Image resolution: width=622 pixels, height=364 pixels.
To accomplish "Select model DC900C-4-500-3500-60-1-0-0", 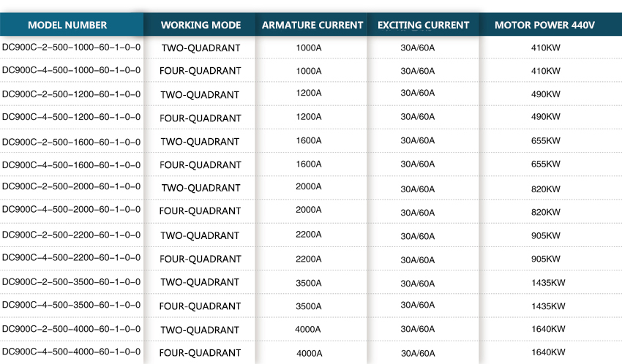I will coord(71,304).
